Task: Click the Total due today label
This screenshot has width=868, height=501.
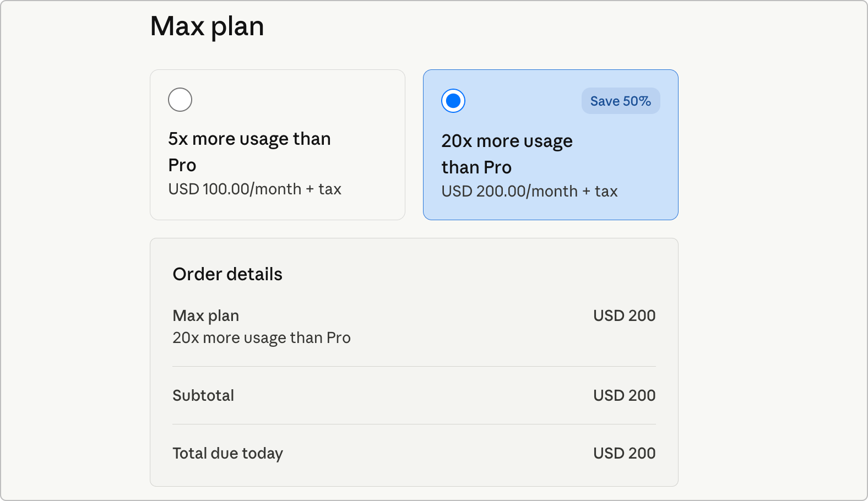Action: [x=227, y=453]
